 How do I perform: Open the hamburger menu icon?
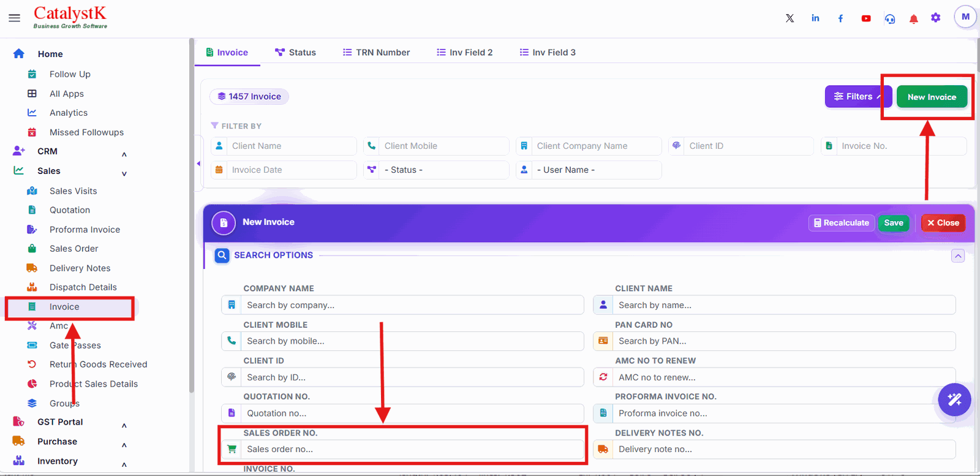pyautogui.click(x=14, y=18)
